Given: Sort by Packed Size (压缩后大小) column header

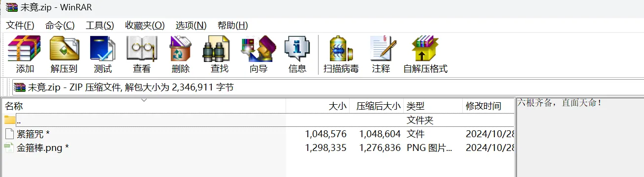Looking at the screenshot, I should [x=377, y=106].
